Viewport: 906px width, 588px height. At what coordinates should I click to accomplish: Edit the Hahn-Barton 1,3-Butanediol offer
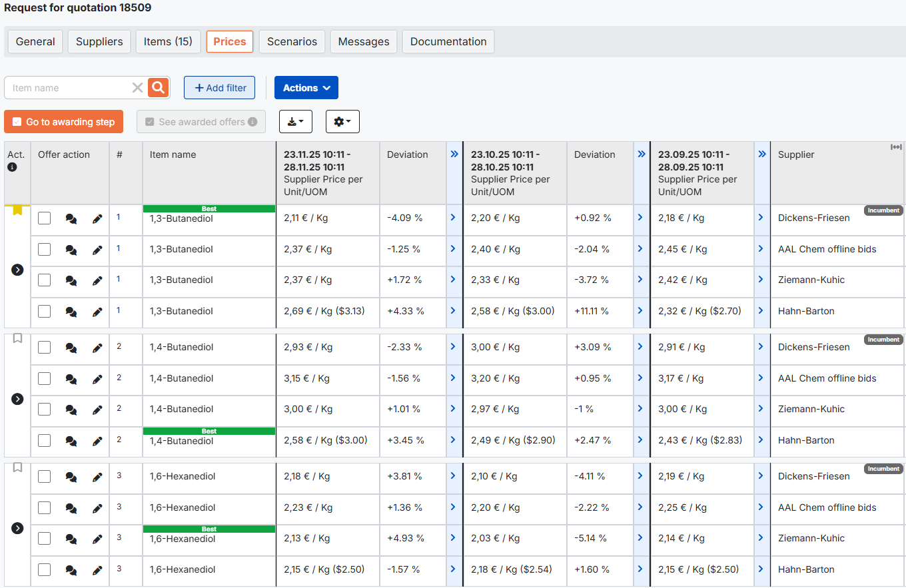tap(97, 312)
